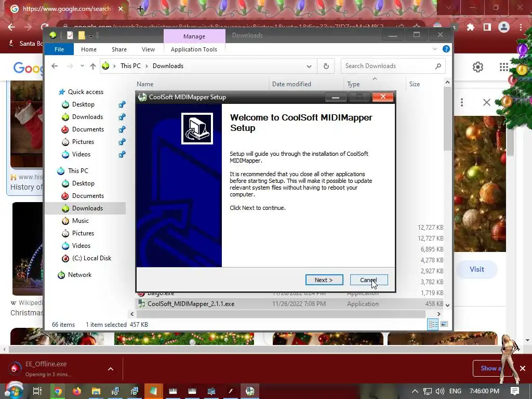The image size is (532, 399).
Task: Click the Explorer vertical scrollbar up arrow
Action: [447, 83]
